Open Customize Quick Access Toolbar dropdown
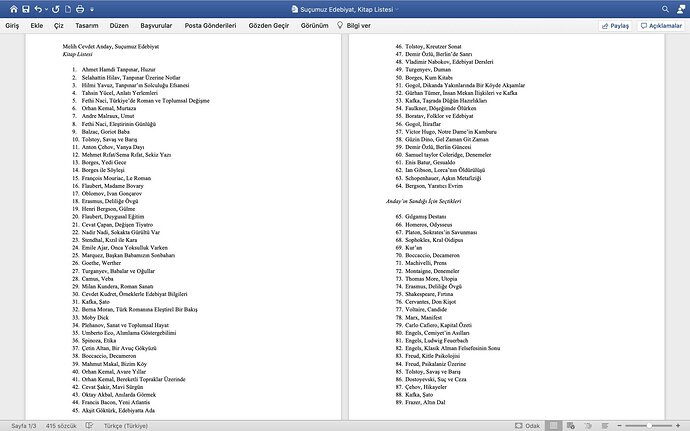This screenshot has height=431, width=690. pos(92,9)
